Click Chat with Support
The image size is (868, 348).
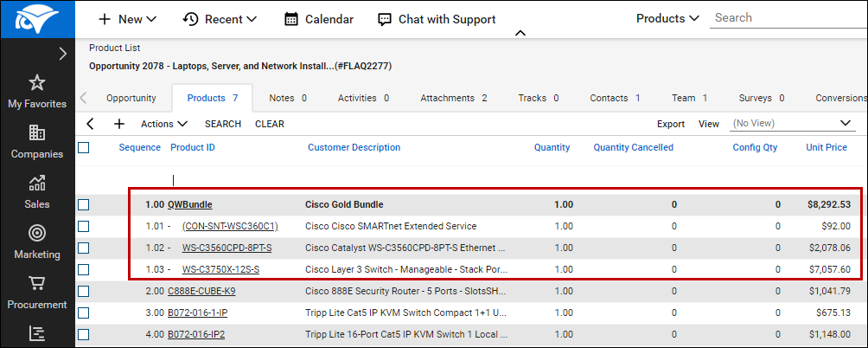tap(437, 19)
